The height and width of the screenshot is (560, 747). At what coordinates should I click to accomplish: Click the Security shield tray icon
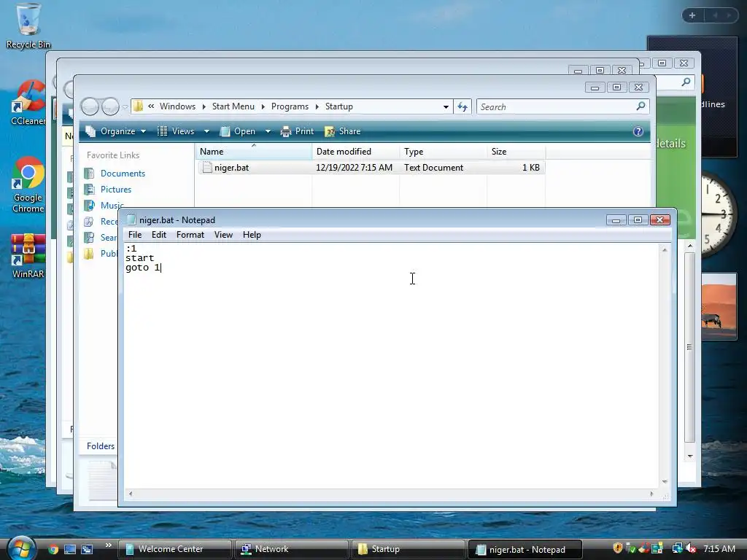[618, 548]
